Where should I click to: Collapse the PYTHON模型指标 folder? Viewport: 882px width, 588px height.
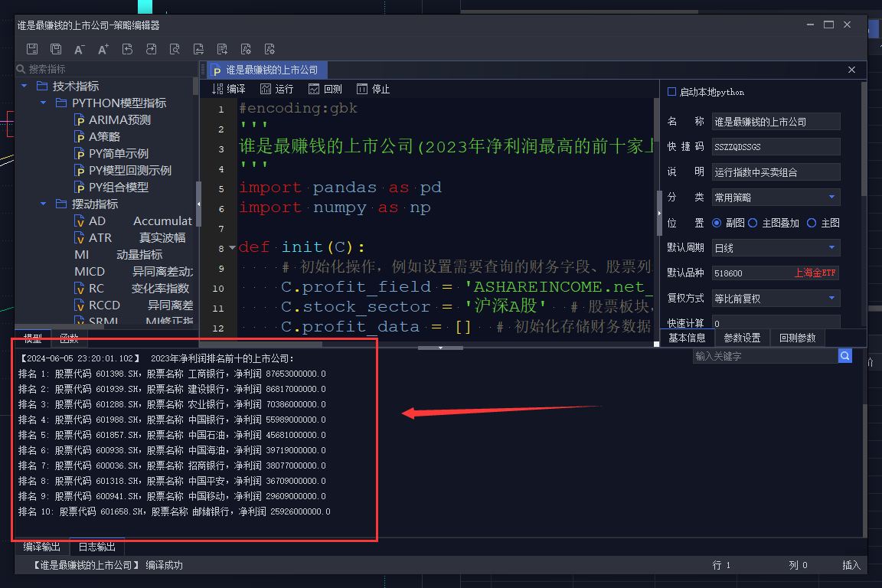pyautogui.click(x=44, y=103)
